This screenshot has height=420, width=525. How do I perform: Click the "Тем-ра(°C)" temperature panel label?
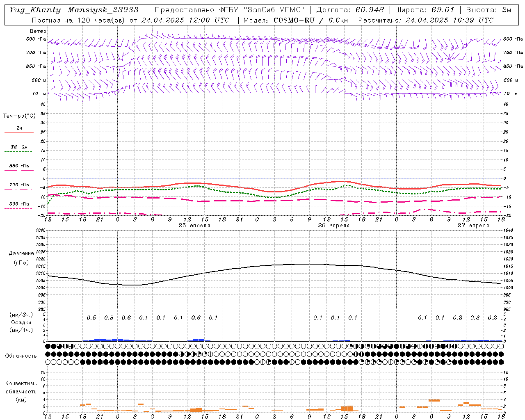pos(19,116)
